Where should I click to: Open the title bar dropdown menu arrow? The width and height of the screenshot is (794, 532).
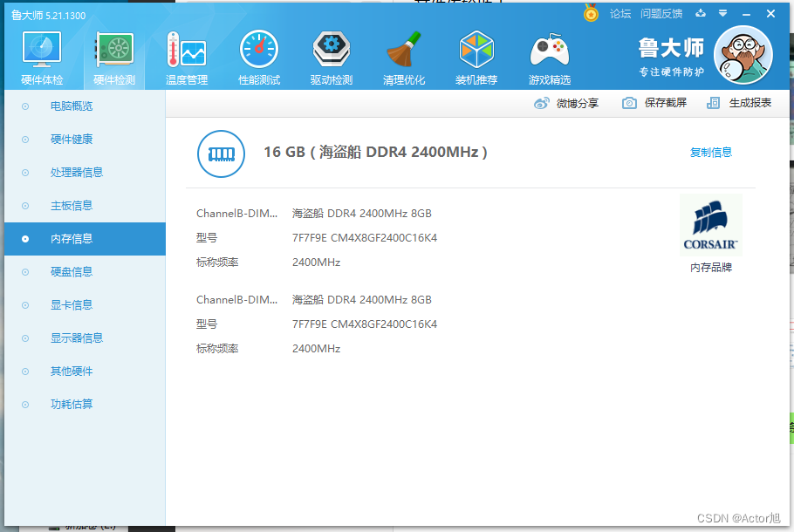(723, 13)
